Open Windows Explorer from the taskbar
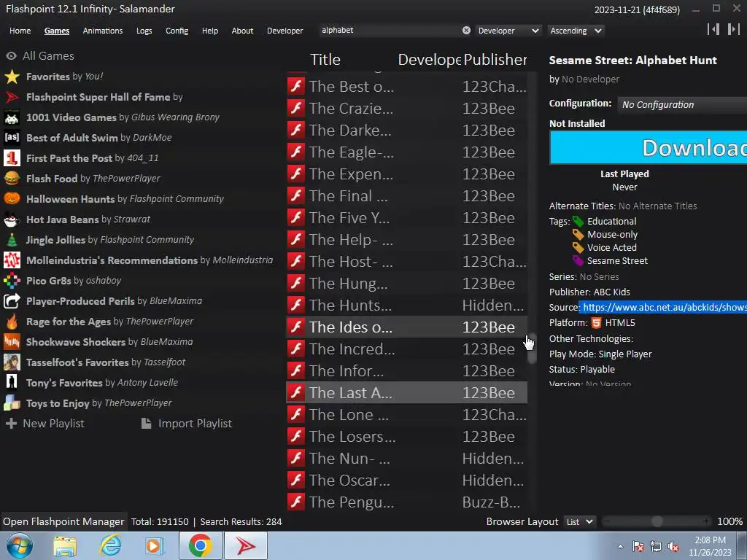The width and height of the screenshot is (747, 560). tap(65, 545)
